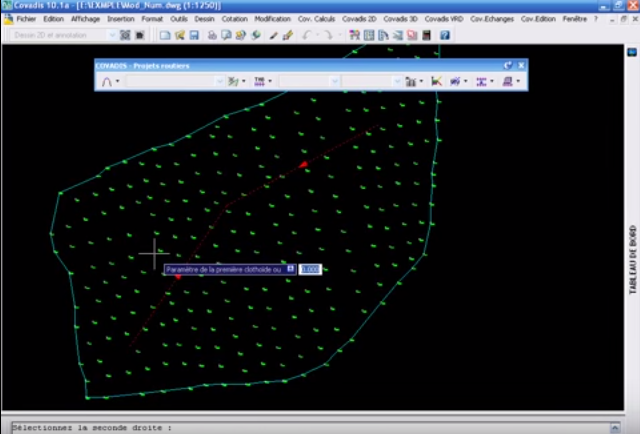Close the Projets routiers toolbar
640x434 pixels.
coord(521,65)
